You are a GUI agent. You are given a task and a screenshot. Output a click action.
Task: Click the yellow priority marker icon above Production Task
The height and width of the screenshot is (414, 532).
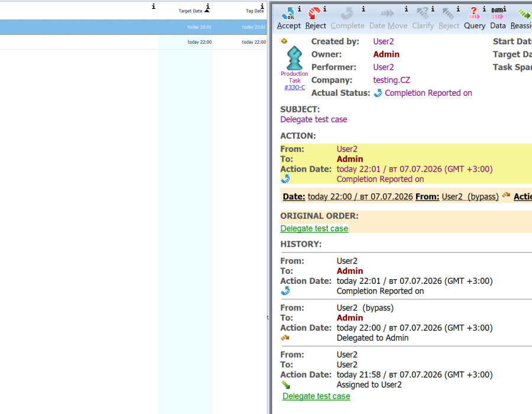284,41
